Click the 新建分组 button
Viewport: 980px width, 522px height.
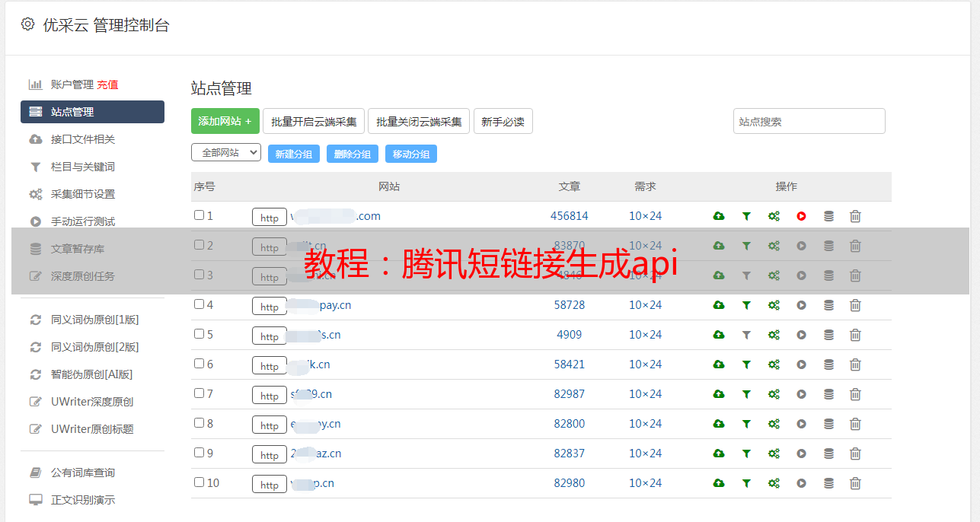pyautogui.click(x=293, y=154)
